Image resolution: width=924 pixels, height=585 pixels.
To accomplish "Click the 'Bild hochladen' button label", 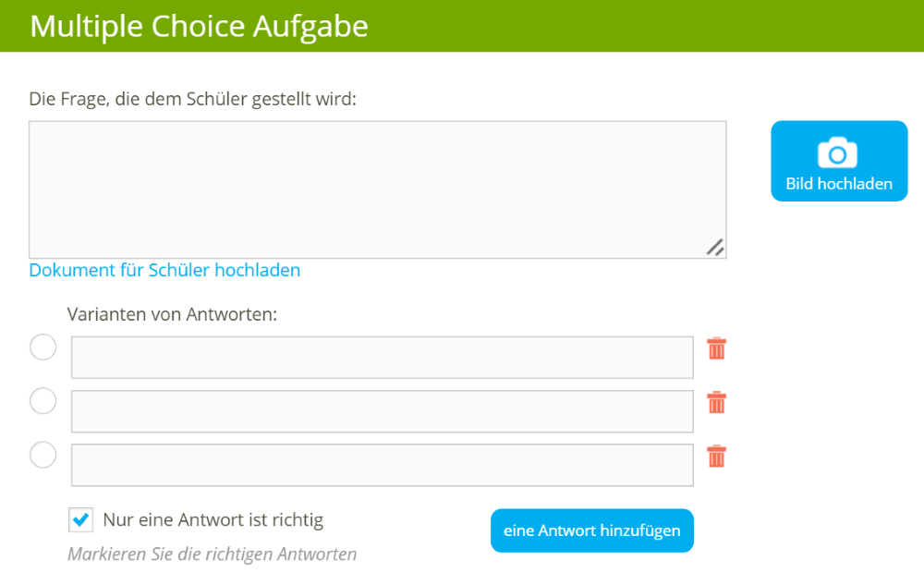I will coord(839,184).
